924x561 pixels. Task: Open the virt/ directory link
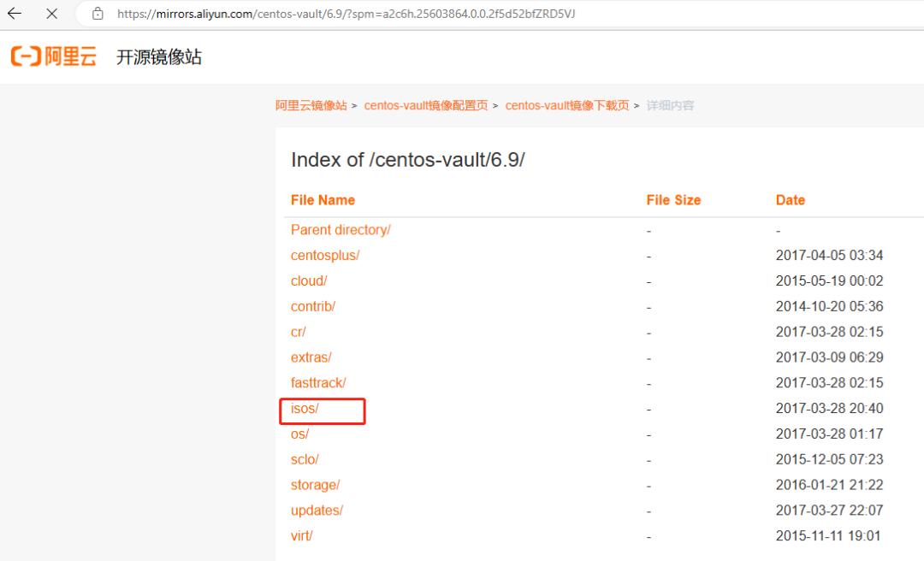click(x=301, y=535)
